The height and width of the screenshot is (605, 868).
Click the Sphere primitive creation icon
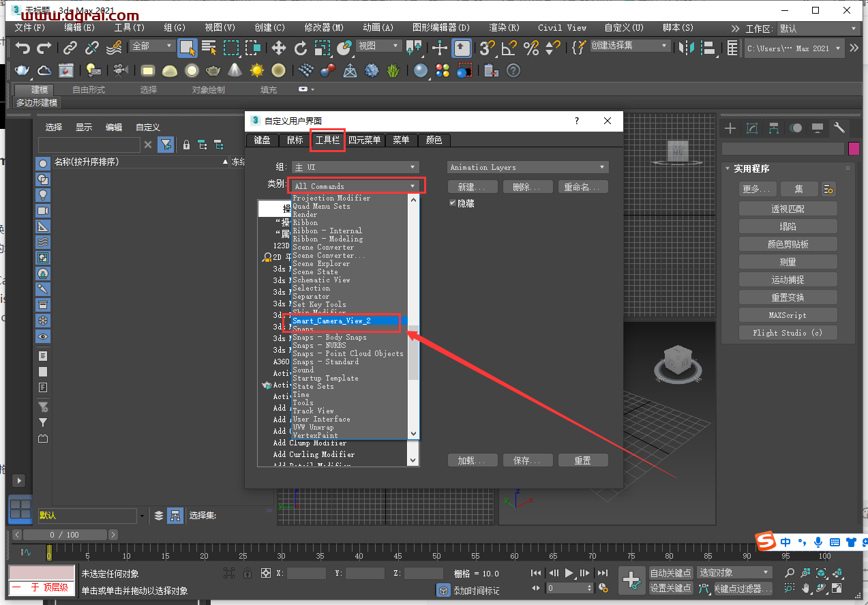point(192,70)
